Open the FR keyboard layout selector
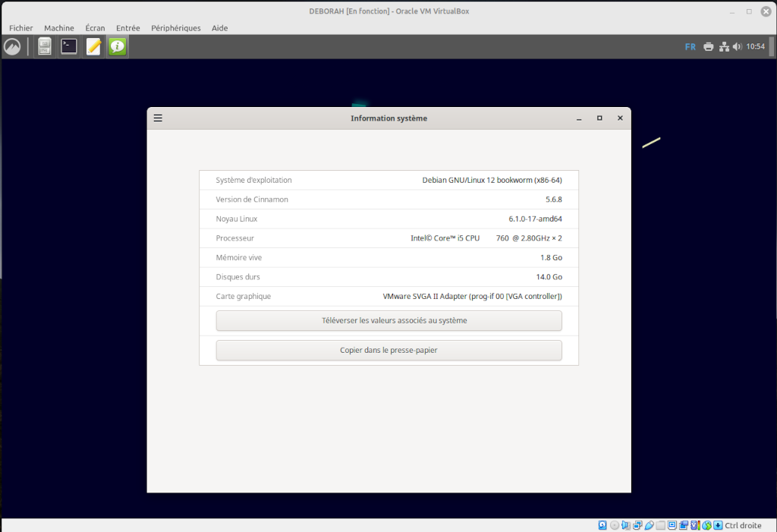This screenshot has height=532, width=777. point(690,47)
